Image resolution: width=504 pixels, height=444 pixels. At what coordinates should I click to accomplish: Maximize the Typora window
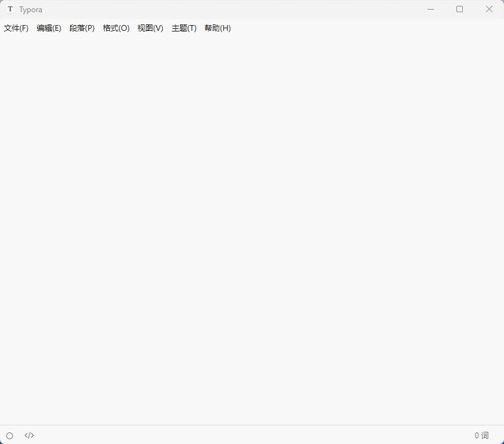tap(460, 9)
